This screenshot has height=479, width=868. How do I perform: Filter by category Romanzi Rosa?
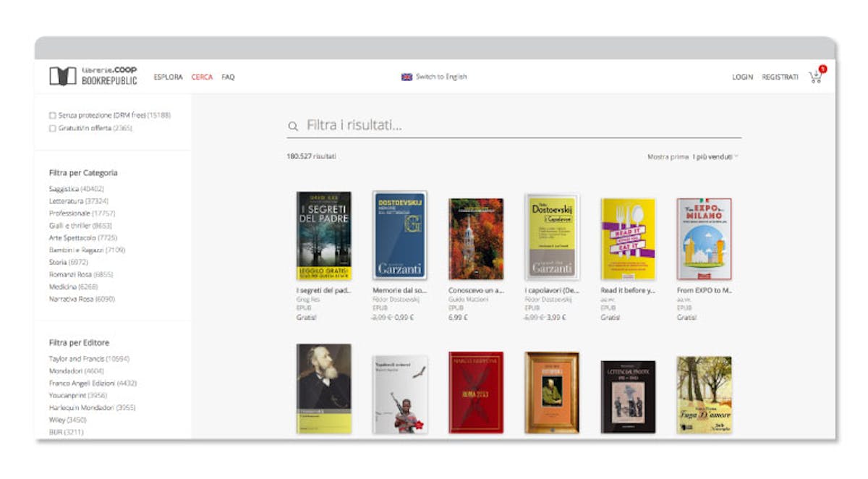coord(81,274)
